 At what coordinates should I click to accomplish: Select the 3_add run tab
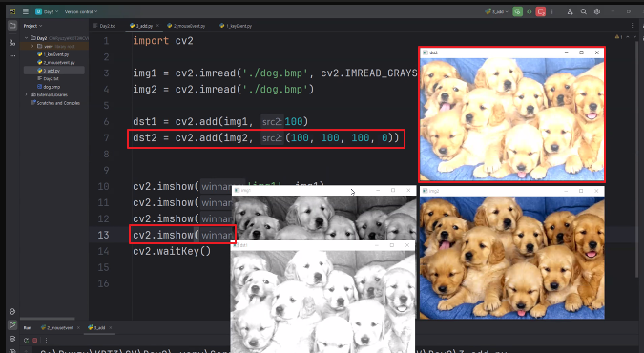pyautogui.click(x=97, y=327)
